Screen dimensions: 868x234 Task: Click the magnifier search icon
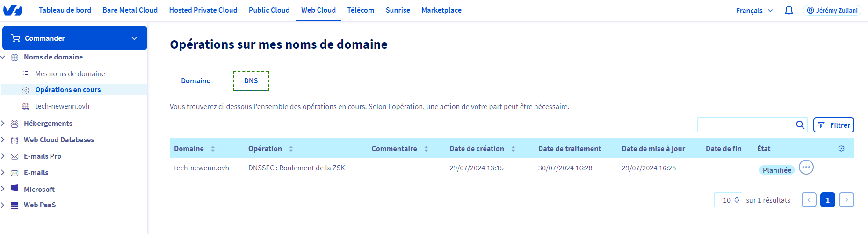click(800, 125)
